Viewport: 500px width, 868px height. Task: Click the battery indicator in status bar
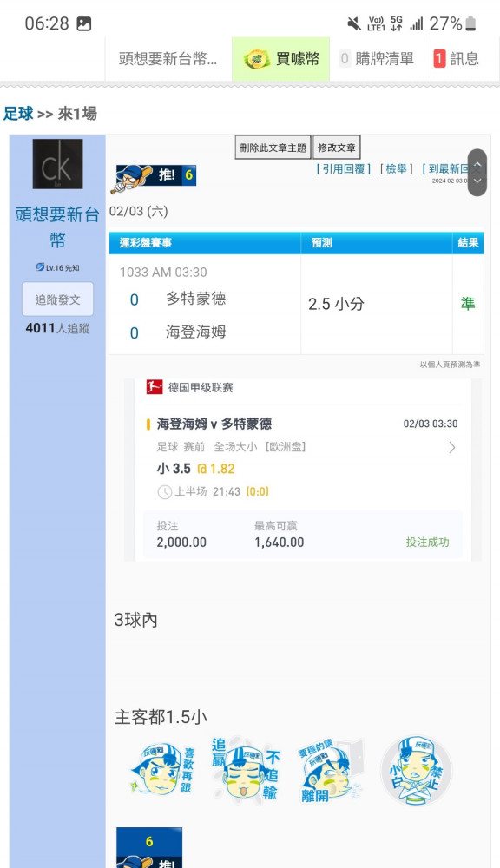pos(470,23)
